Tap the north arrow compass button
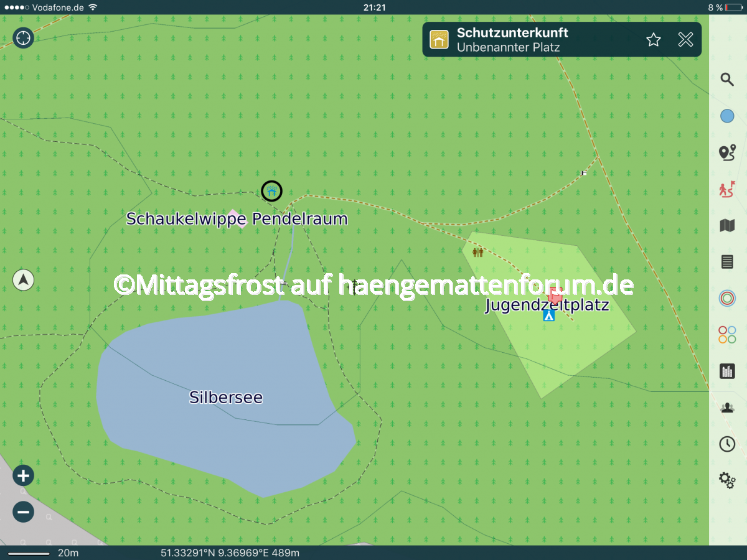The image size is (747, 560). coord(24,280)
